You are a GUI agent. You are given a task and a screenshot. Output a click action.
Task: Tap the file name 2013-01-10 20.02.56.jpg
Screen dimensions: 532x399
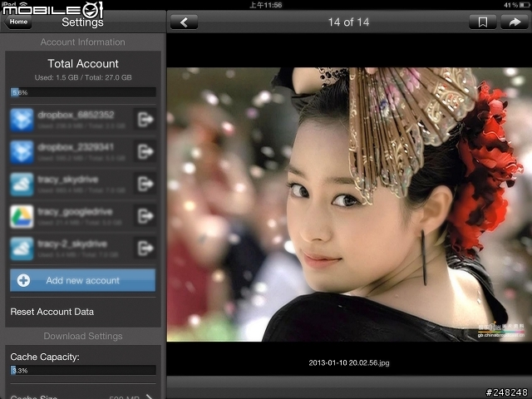click(349, 362)
